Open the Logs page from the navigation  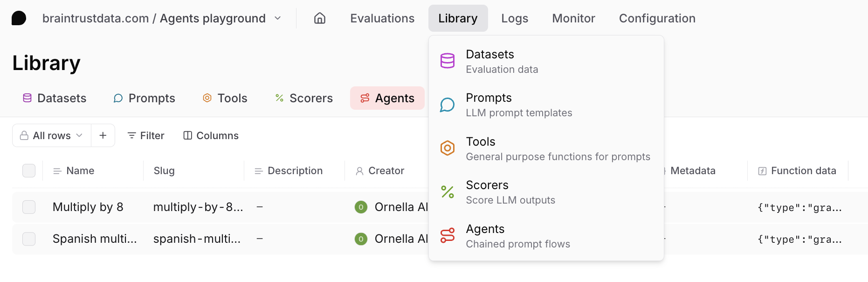514,18
